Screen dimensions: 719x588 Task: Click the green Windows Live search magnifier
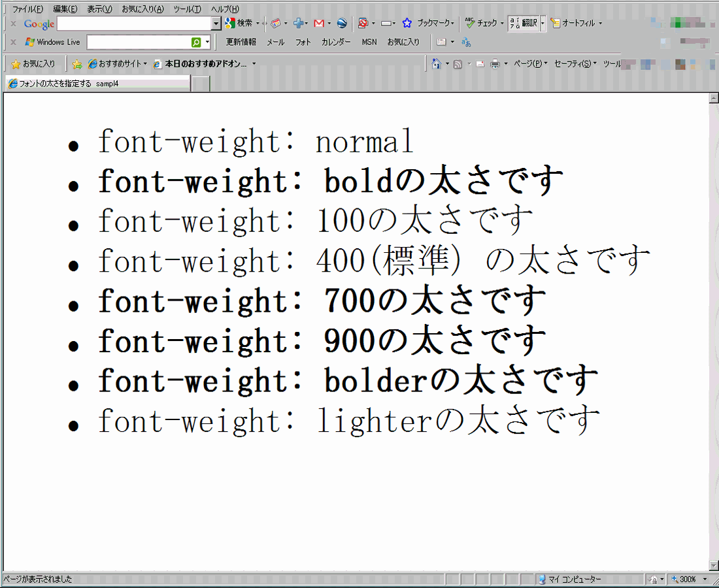click(x=196, y=42)
